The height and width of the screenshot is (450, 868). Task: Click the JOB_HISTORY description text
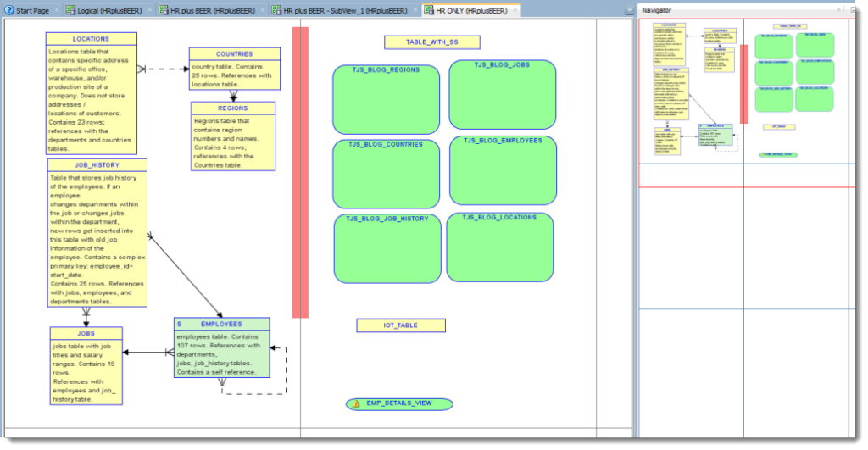[x=97, y=240]
